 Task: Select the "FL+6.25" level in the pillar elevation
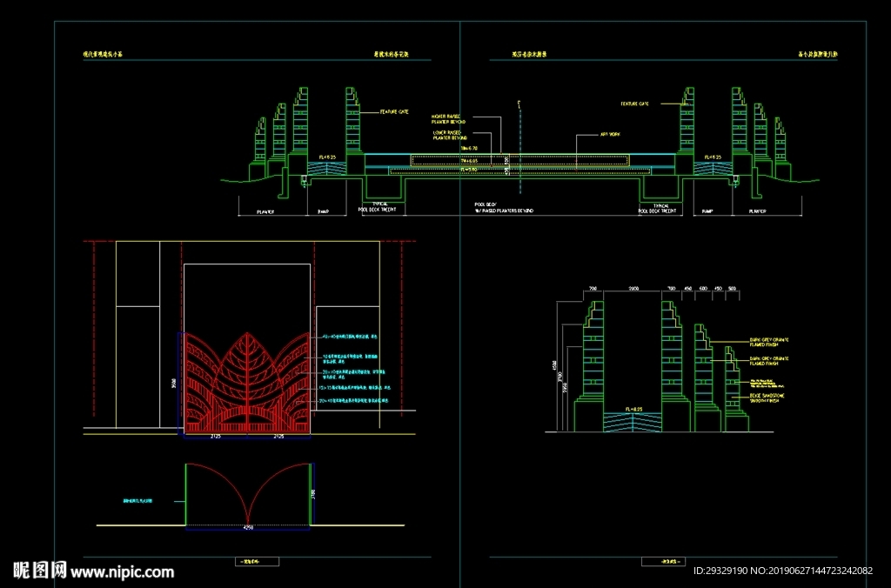click(633, 409)
